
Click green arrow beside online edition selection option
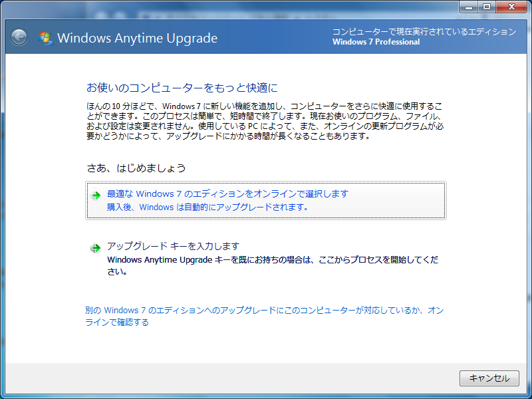tap(96, 195)
